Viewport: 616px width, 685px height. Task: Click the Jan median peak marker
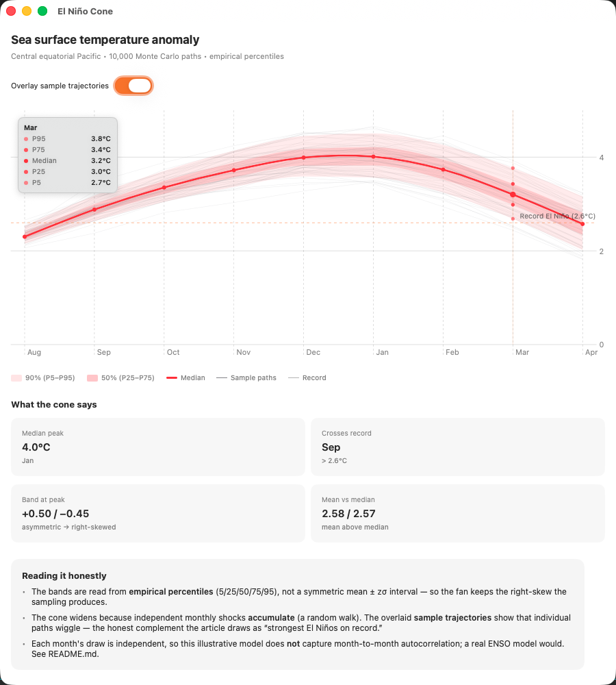(373, 156)
